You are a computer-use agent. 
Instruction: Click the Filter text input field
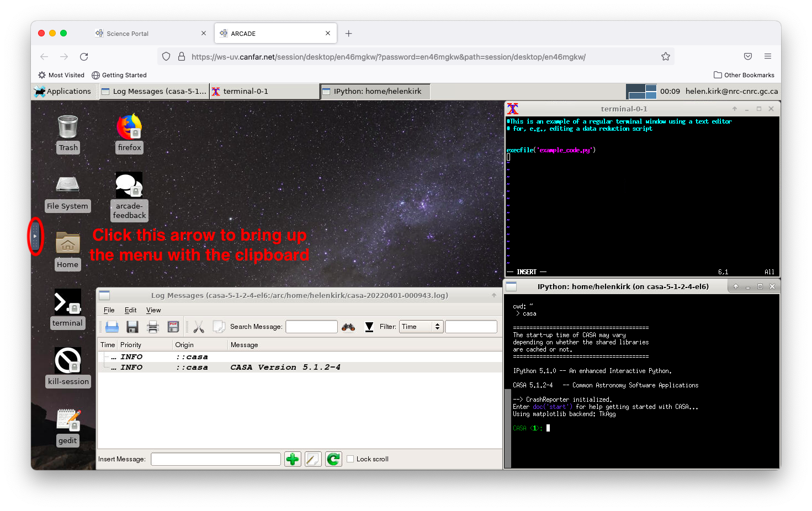(x=471, y=327)
